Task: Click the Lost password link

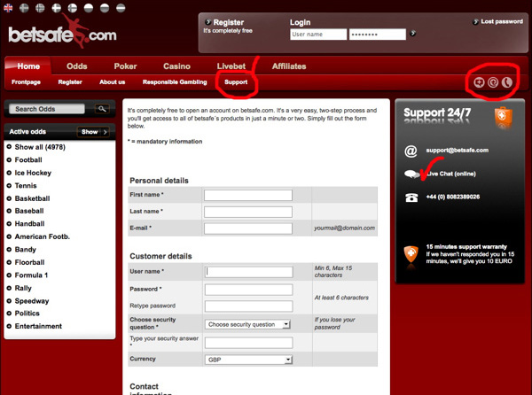Action: coord(498,19)
